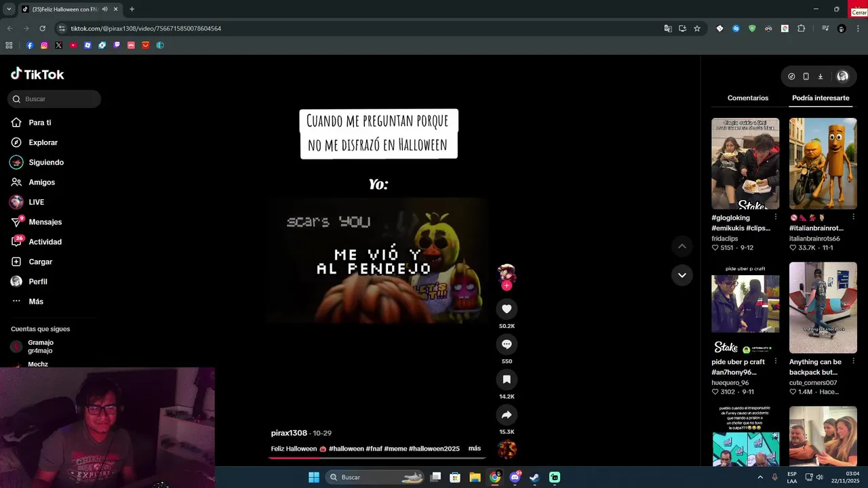The width and height of the screenshot is (868, 488).
Task: Open the Chrome media control icon
Action: click(x=825, y=28)
